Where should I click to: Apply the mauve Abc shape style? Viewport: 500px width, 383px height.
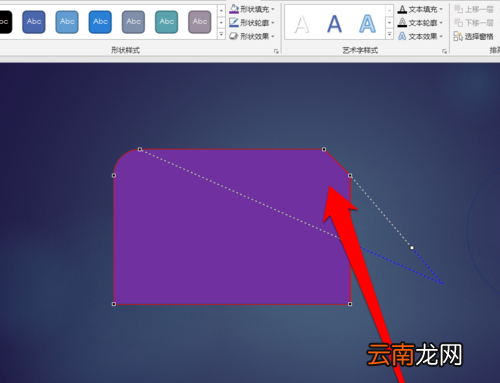pos(200,22)
